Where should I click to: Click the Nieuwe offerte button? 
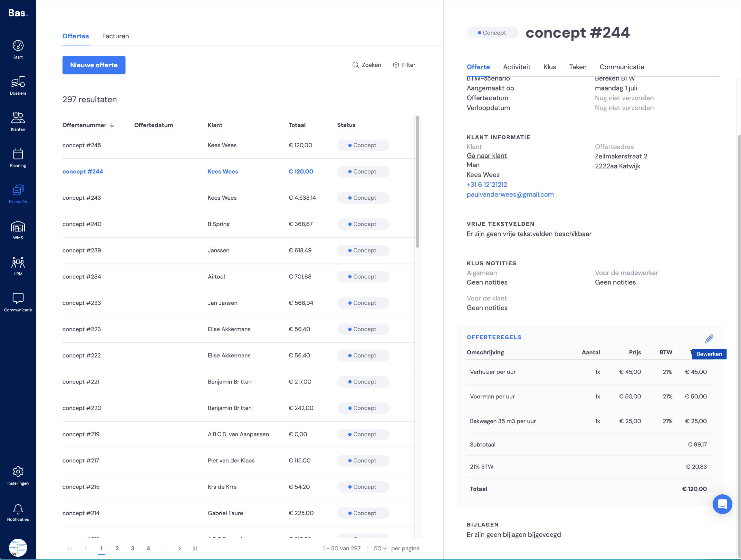pyautogui.click(x=94, y=65)
